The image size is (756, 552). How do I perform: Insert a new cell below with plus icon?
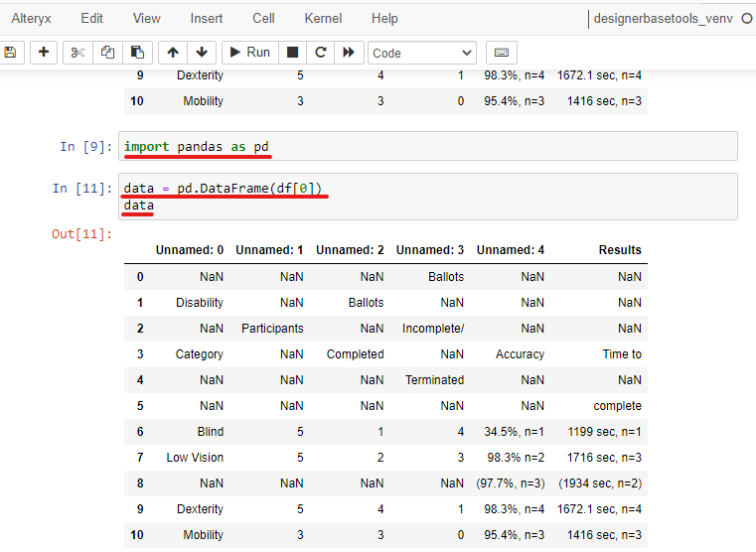[43, 53]
